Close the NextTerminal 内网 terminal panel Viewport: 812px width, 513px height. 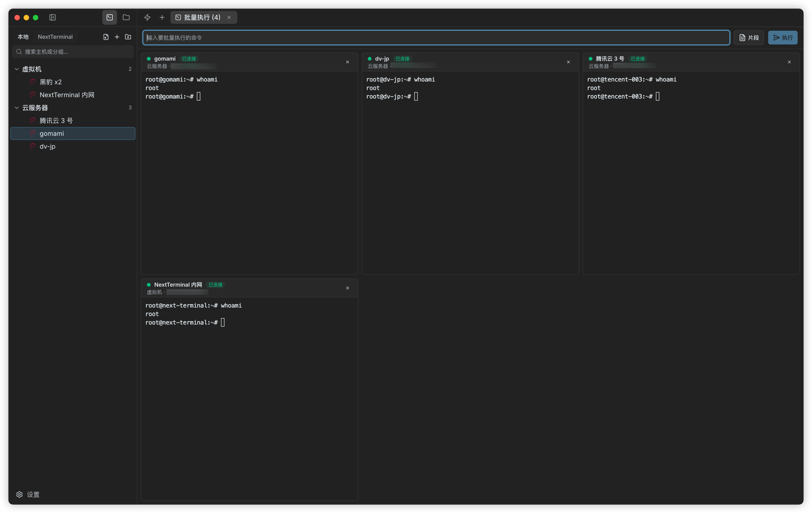coord(348,288)
